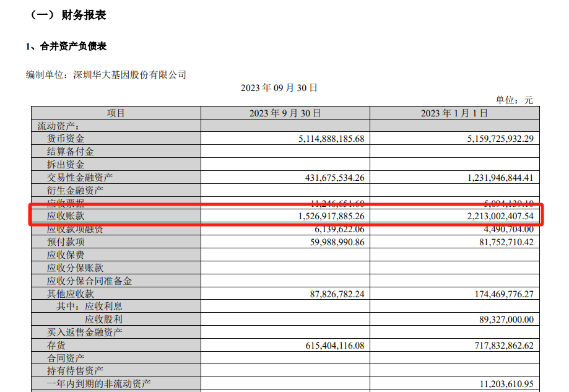
Task: Click the 财务报表 section heading
Action: point(84,15)
